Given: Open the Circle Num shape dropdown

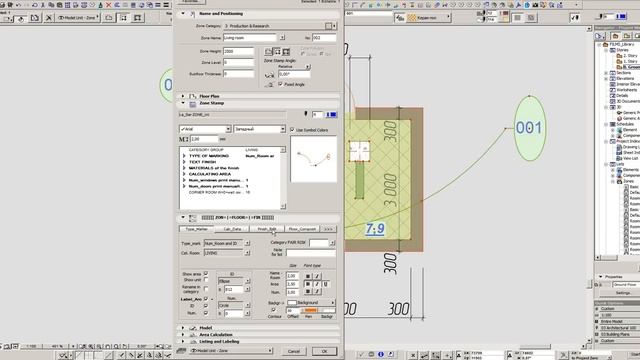Looking at the screenshot, I should point(247,305).
